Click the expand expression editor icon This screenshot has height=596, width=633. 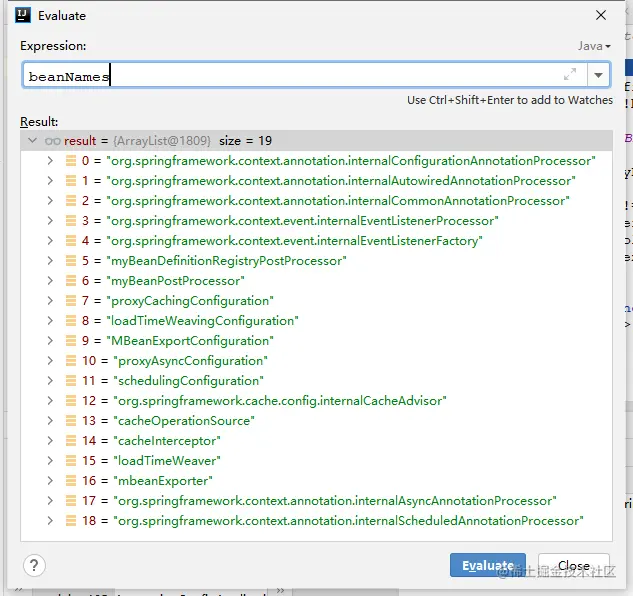tap(570, 74)
